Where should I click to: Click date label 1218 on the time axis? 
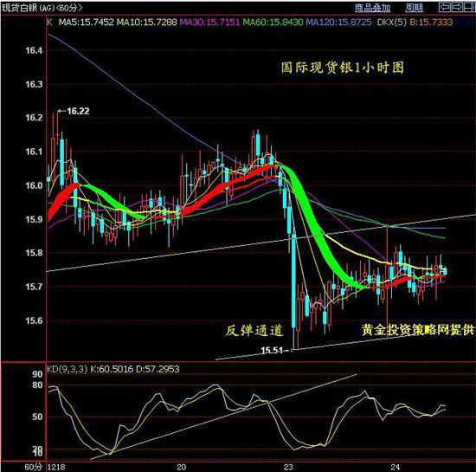[x=56, y=467]
